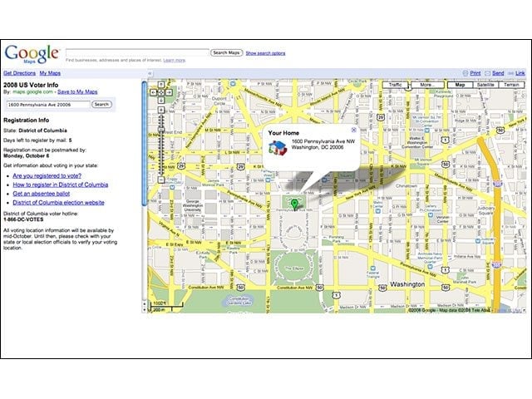This screenshot has height=399, width=532.
Task: Zoom out with the minus button
Action: pos(161,180)
